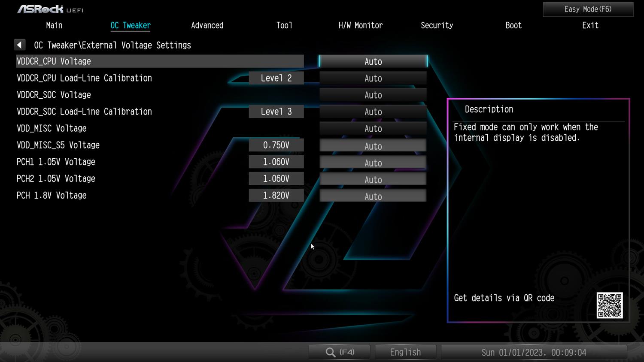Switch to the Main tab
Image resolution: width=644 pixels, height=362 pixels.
click(x=54, y=25)
